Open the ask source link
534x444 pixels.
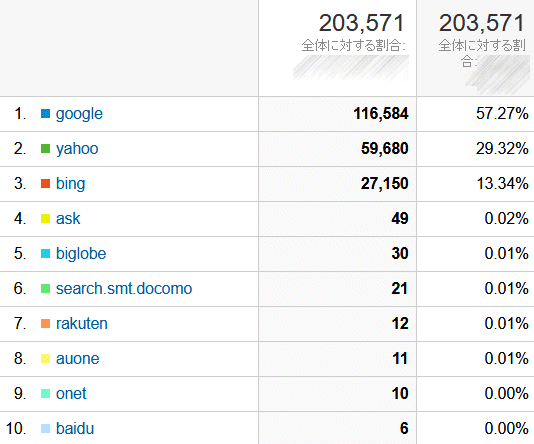coord(68,219)
